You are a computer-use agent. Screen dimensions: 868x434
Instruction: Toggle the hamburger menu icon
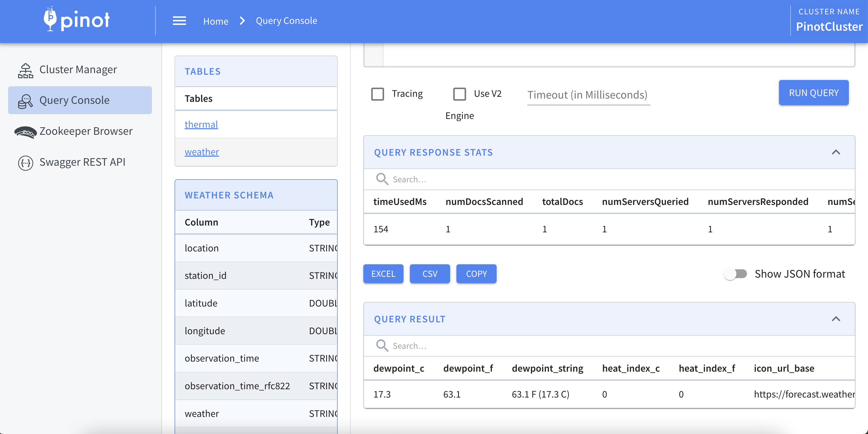coord(179,21)
